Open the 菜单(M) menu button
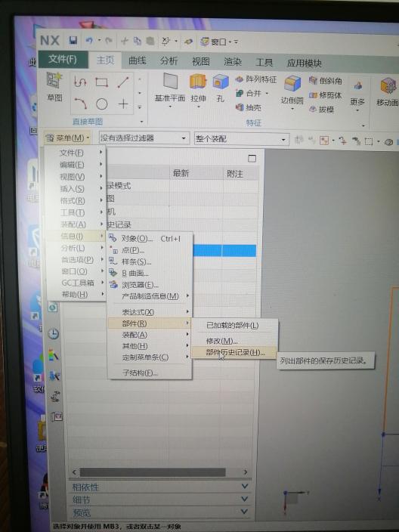The image size is (399, 532). 67,138
